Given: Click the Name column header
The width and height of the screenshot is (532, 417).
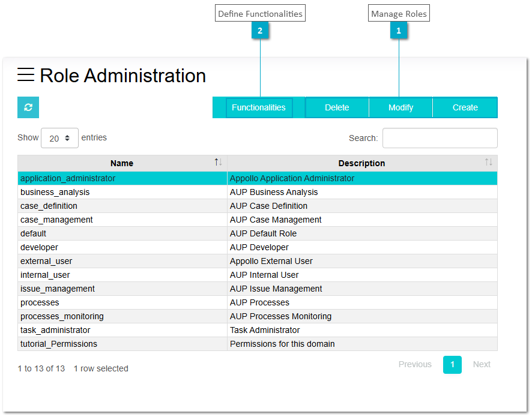Looking at the screenshot, I should [x=122, y=163].
